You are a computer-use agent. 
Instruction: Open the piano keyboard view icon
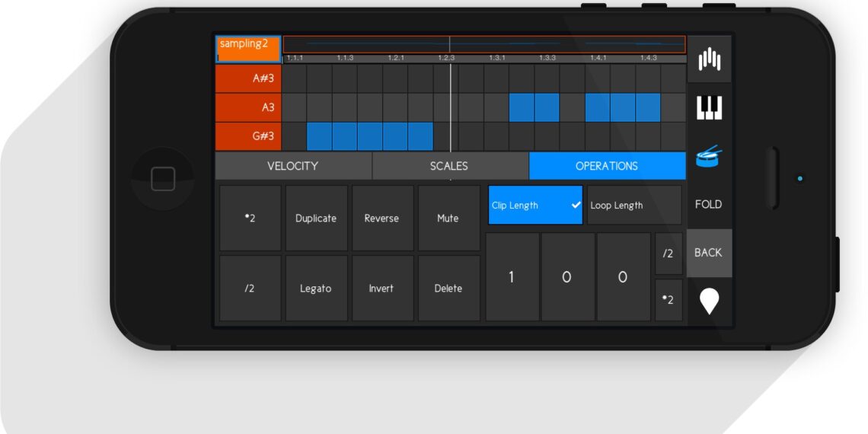[x=709, y=108]
